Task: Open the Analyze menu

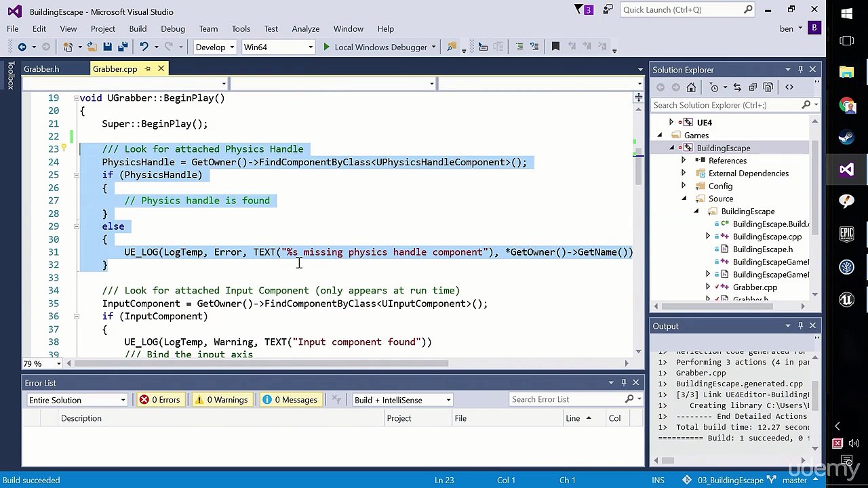Action: [305, 28]
